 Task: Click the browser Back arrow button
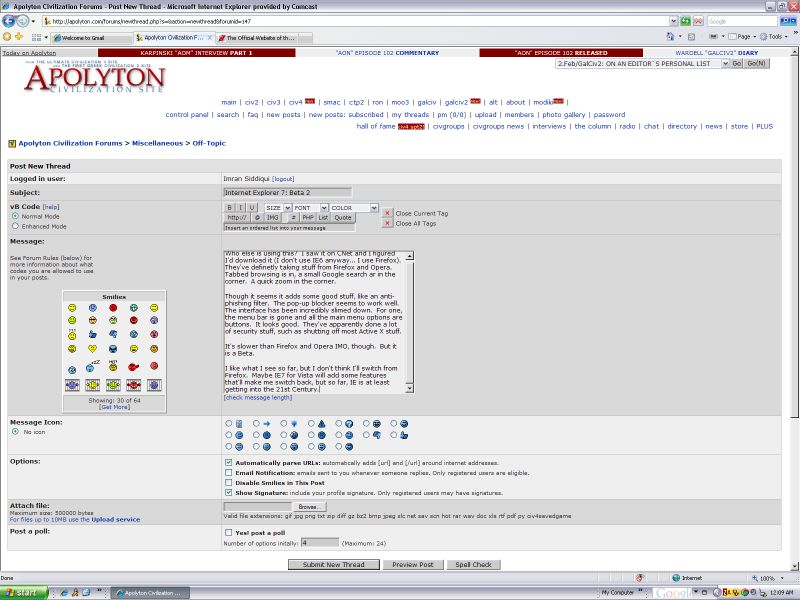point(10,20)
